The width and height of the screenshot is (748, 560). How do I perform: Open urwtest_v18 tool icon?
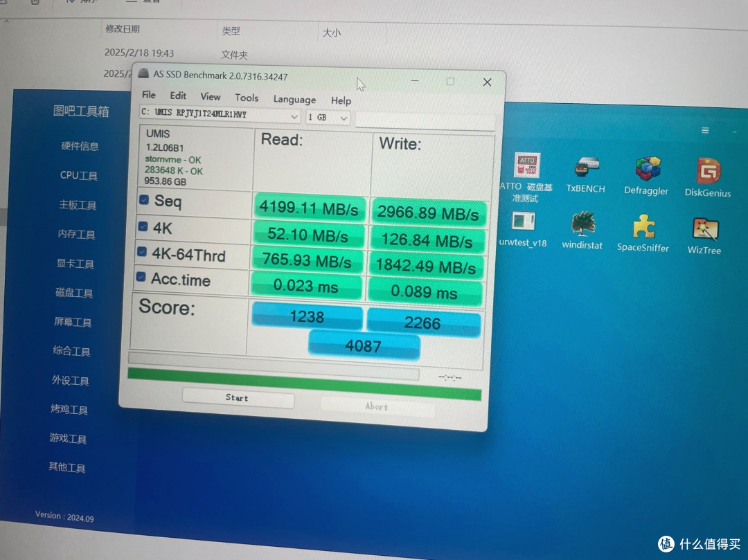[x=524, y=222]
